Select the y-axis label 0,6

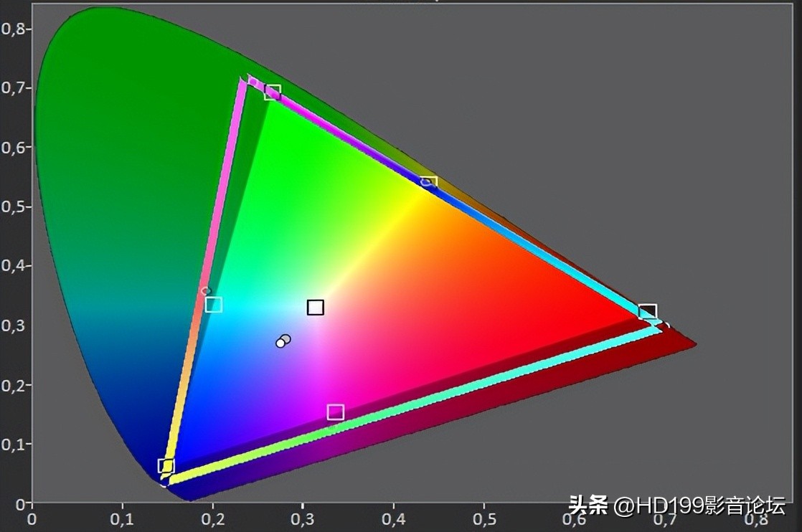13,147
